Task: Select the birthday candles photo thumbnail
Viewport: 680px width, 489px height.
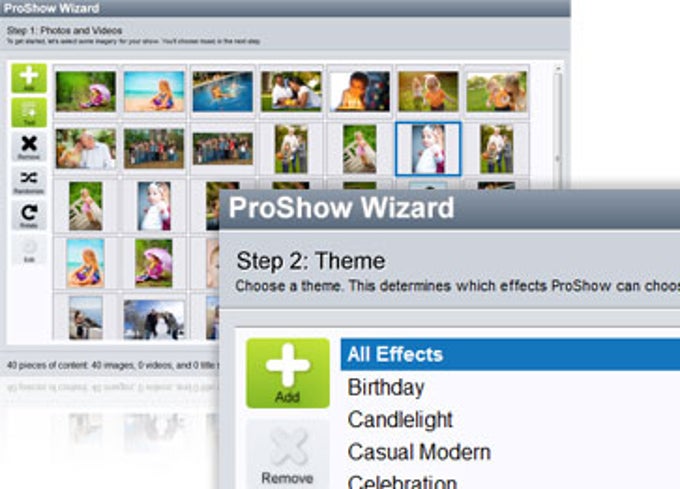Action: pos(360,91)
